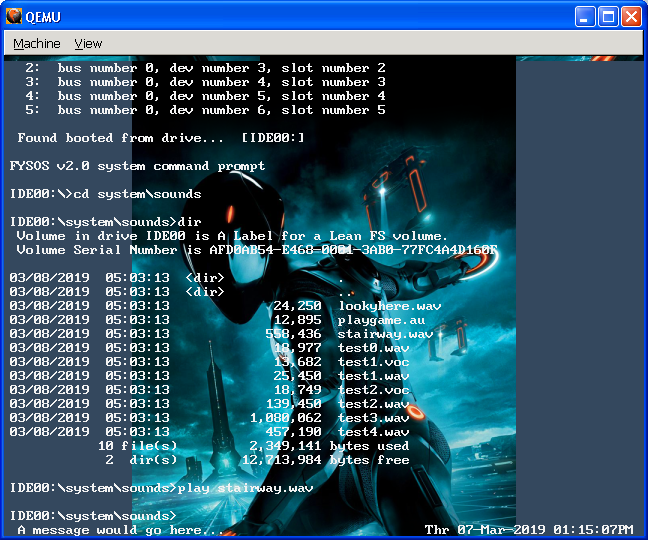The height and width of the screenshot is (540, 648).
Task: Click the 'Found booted from drive' line
Action: point(161,138)
